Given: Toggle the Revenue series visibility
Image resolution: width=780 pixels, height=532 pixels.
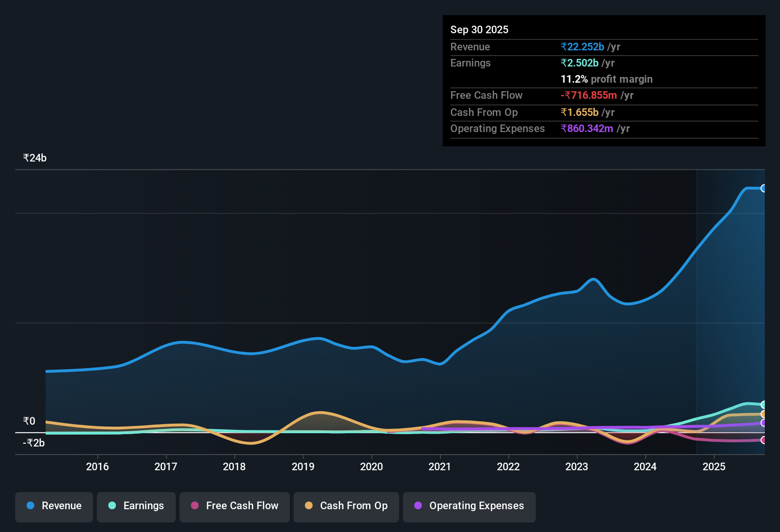Looking at the screenshot, I should pos(54,506).
